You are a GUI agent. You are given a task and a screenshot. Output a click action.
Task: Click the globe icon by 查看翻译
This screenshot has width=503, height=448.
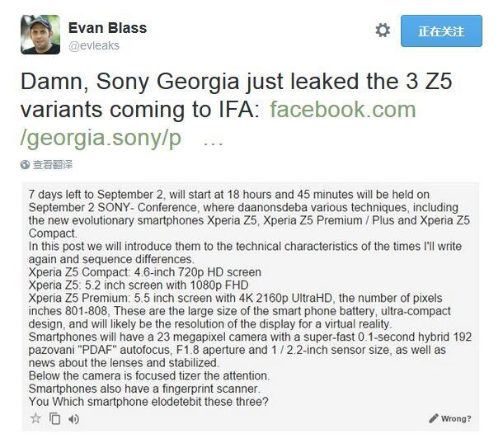25,165
